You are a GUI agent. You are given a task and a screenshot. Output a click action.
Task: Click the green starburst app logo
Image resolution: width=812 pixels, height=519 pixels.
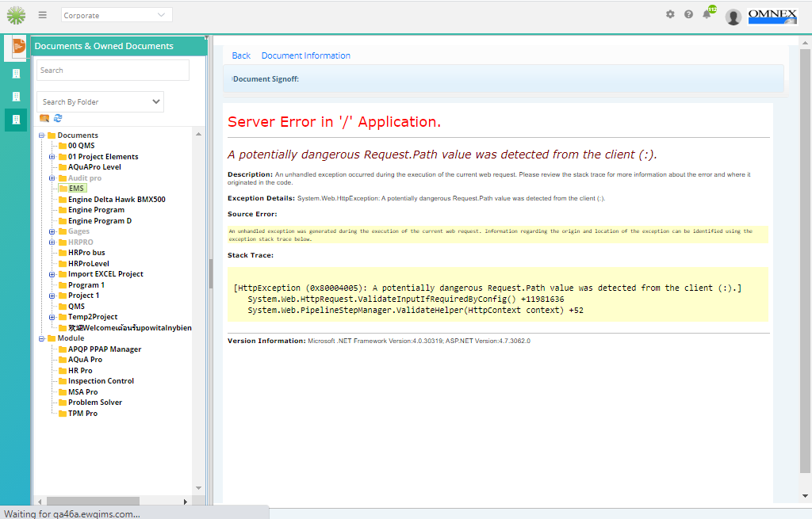(x=16, y=16)
